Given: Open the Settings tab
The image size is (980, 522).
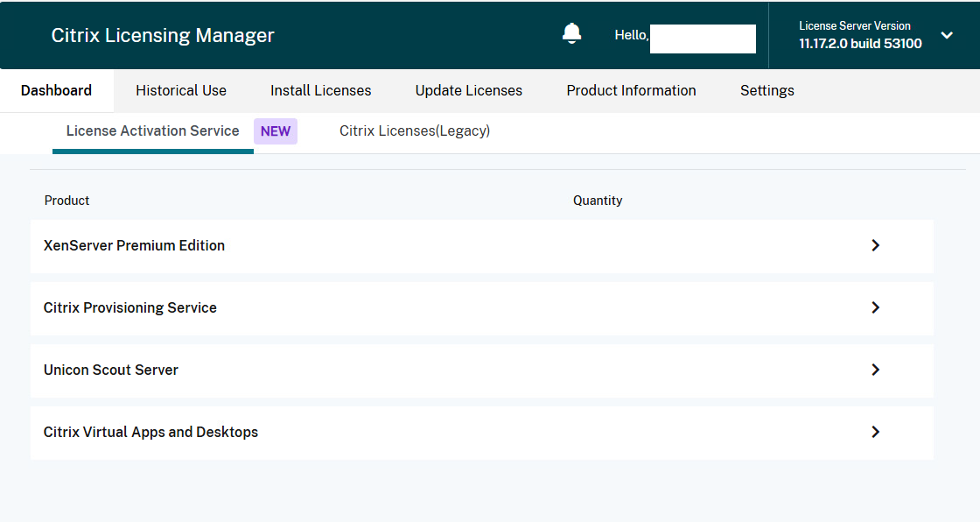Looking at the screenshot, I should click(x=766, y=90).
